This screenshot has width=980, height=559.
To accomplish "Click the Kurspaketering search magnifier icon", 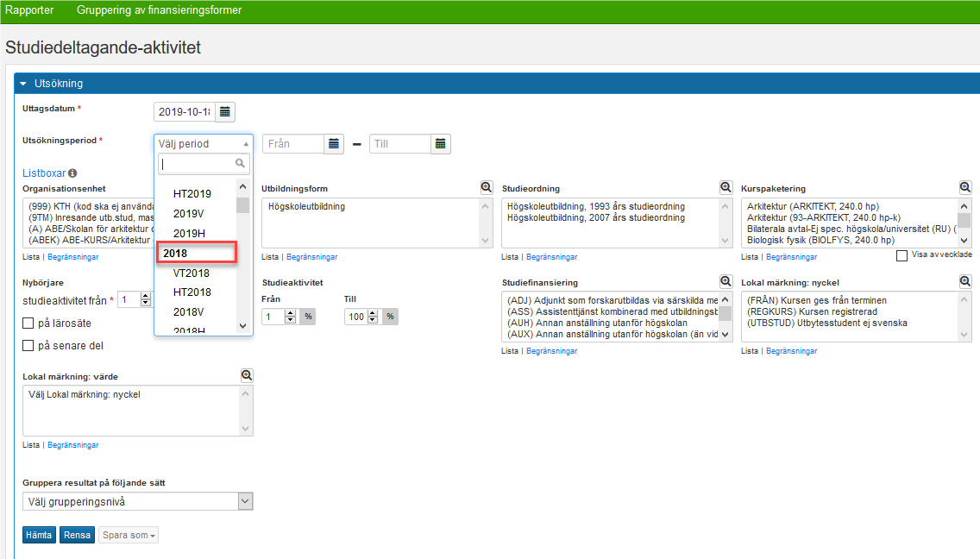I will [x=965, y=187].
